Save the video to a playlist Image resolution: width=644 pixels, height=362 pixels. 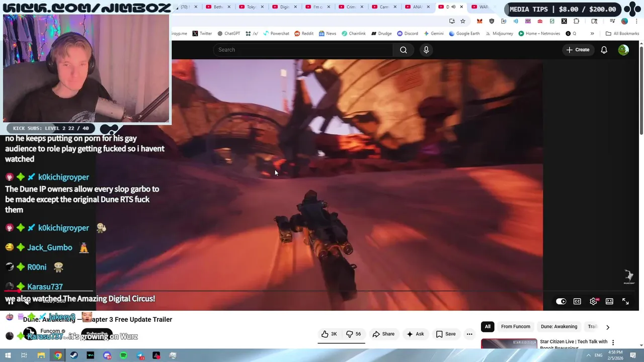(x=446, y=334)
